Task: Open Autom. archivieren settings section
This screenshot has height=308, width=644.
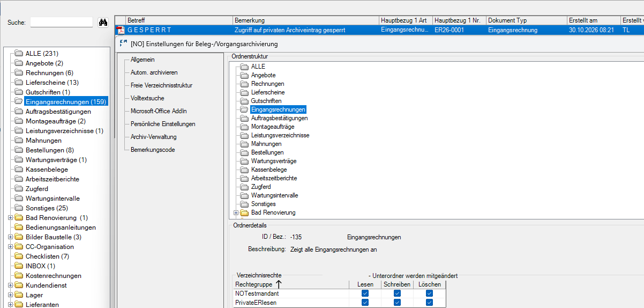Action: (x=154, y=72)
